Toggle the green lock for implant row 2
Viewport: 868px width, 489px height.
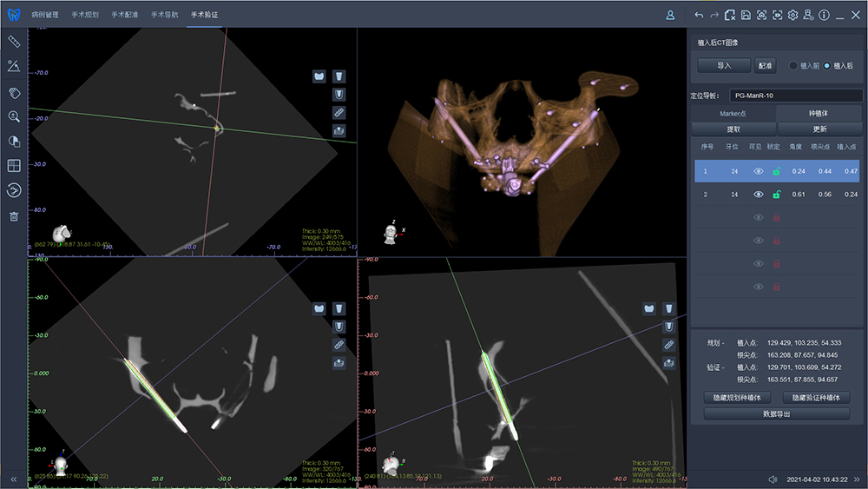(776, 195)
